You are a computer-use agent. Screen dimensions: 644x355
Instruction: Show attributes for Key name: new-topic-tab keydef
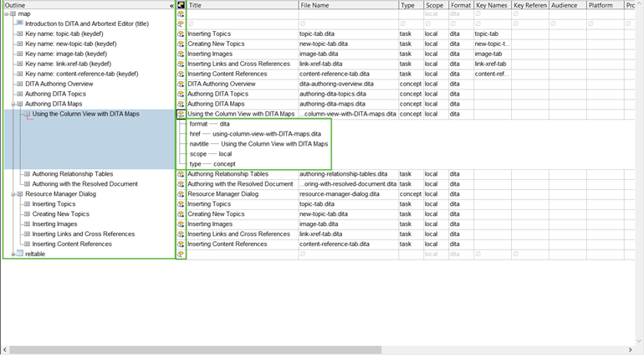coord(181,44)
